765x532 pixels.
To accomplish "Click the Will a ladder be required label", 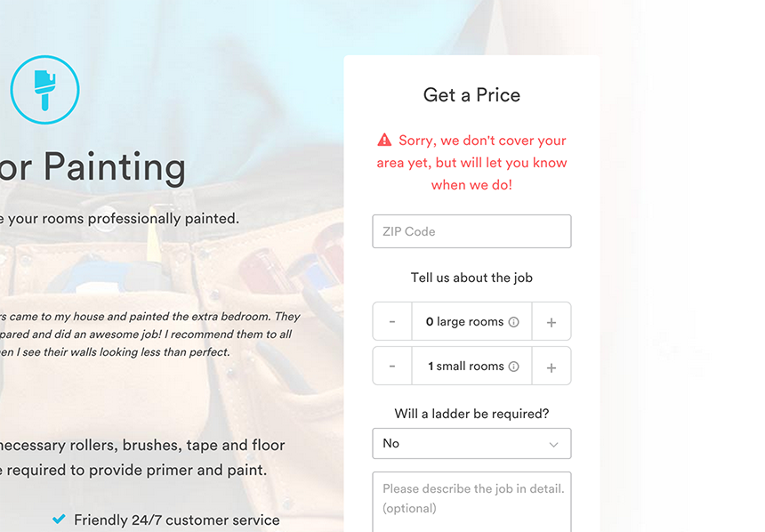I will 471,414.
